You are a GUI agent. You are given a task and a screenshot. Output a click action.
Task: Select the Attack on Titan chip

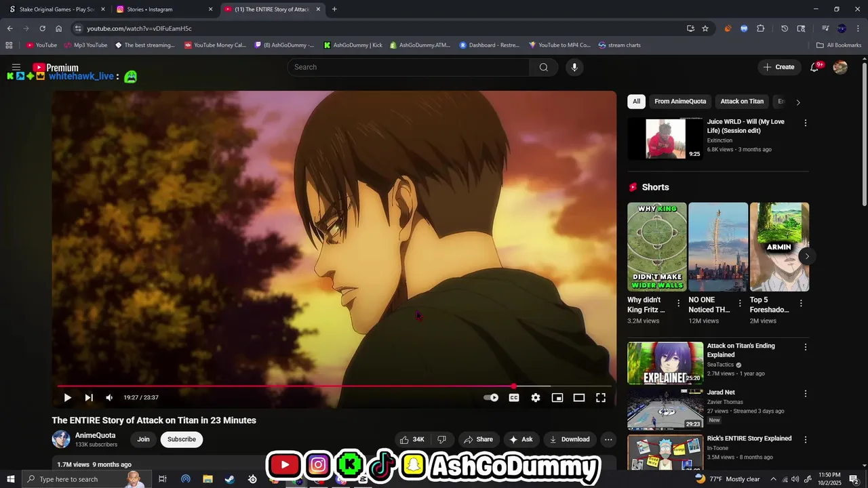pyautogui.click(x=742, y=102)
